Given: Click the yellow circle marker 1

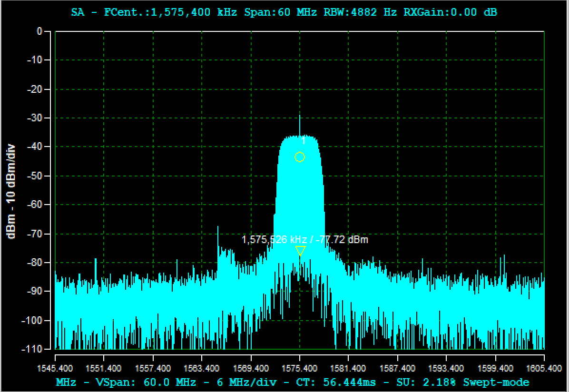Looking at the screenshot, I should (x=299, y=157).
